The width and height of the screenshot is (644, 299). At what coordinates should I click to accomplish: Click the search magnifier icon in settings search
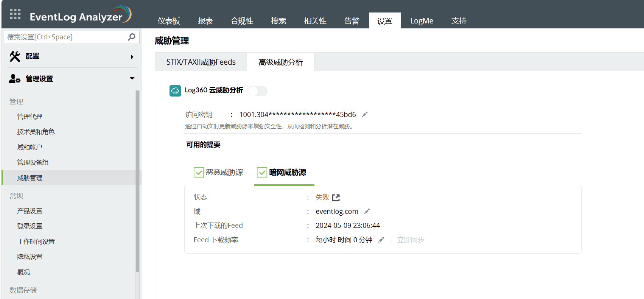pos(132,37)
